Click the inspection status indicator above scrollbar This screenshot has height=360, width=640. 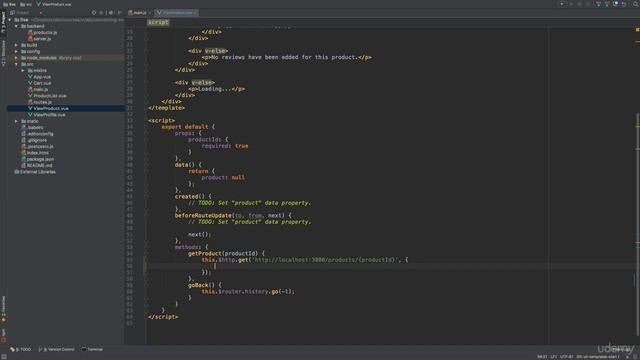point(637,30)
